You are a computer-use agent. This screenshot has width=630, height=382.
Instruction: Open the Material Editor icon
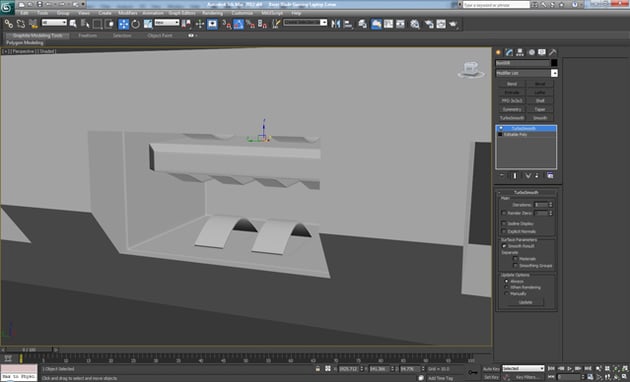pyautogui.click(x=415, y=24)
